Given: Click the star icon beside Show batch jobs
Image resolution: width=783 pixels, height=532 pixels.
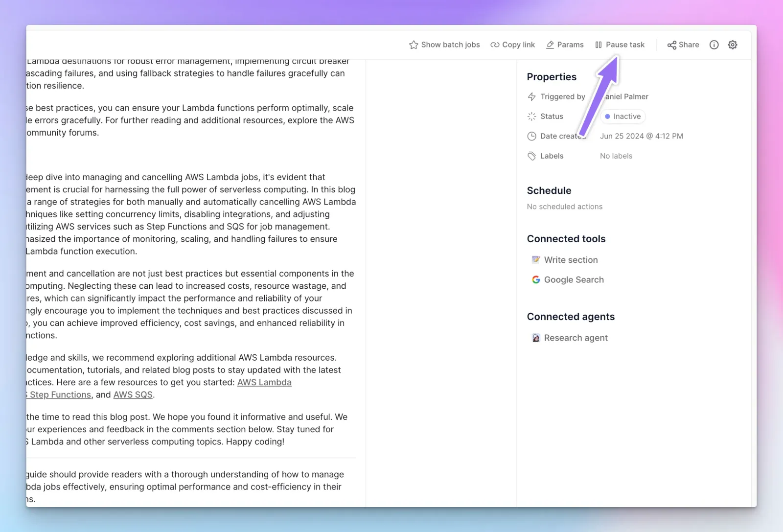Looking at the screenshot, I should coord(414,45).
